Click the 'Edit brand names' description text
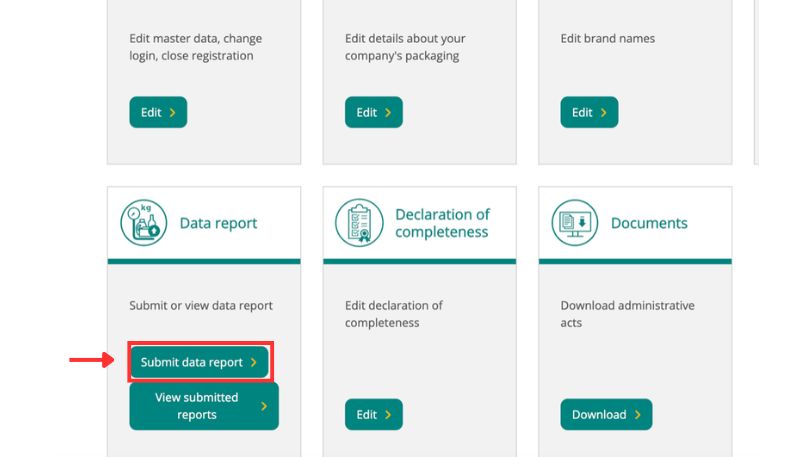 607,39
